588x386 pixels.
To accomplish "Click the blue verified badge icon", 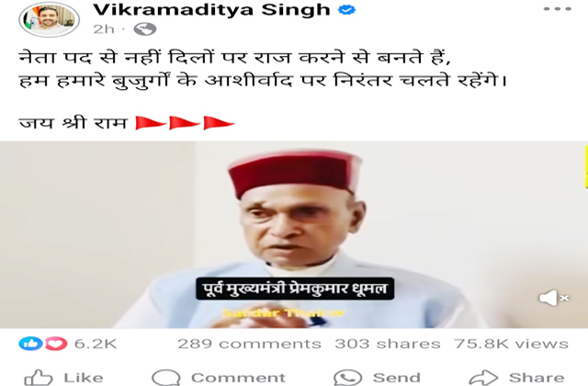I will tap(346, 10).
